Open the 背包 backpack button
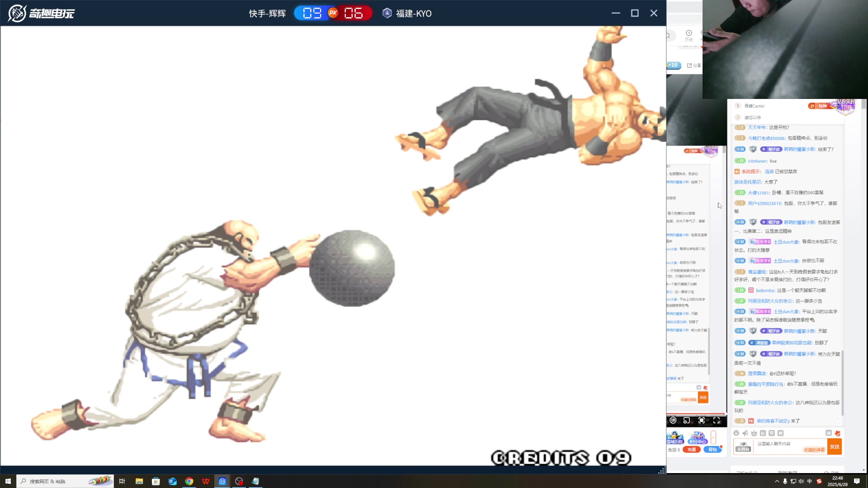The height and width of the screenshot is (488, 868). (x=712, y=450)
